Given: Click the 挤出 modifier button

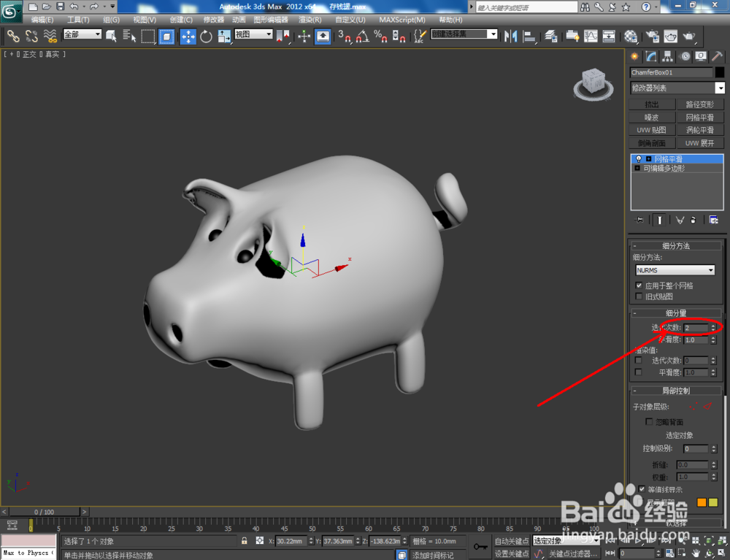Looking at the screenshot, I should pos(652,104).
